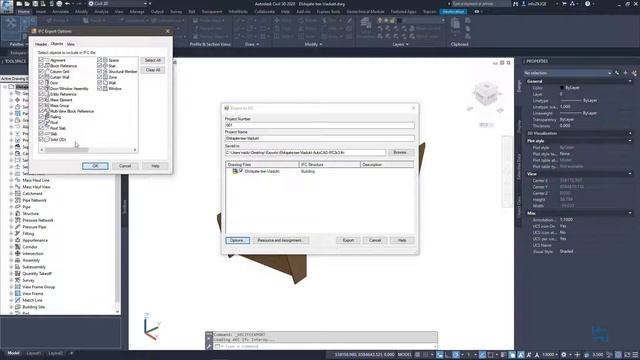Click the Structure icon in Toolspace tree
This screenshot has width=640, height=360.
[18, 213]
